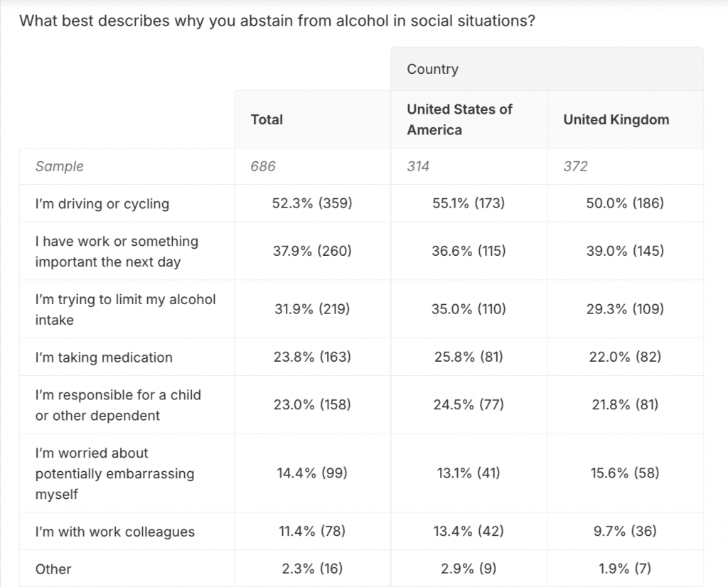This screenshot has height=587, width=728.
Task: Click the Total column header
Action: (x=267, y=119)
